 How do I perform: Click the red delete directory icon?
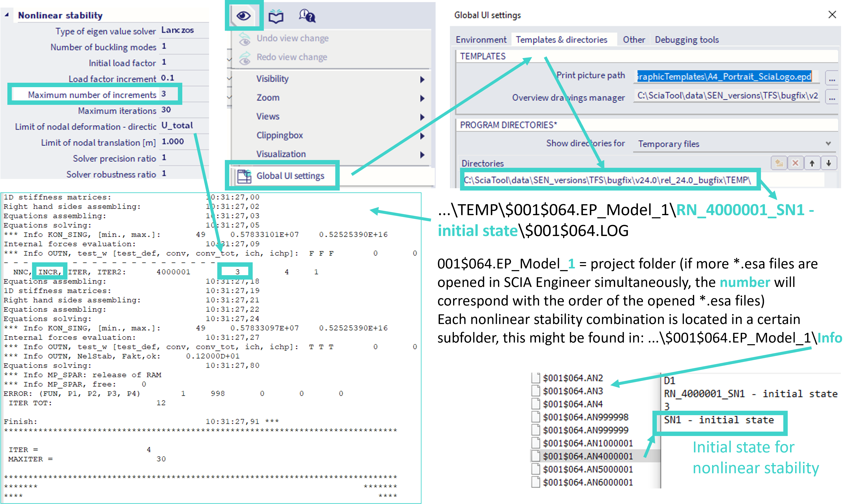[795, 163]
